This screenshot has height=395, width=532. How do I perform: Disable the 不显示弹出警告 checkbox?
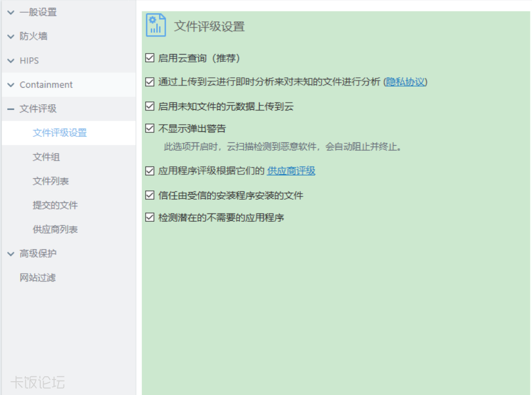150,128
